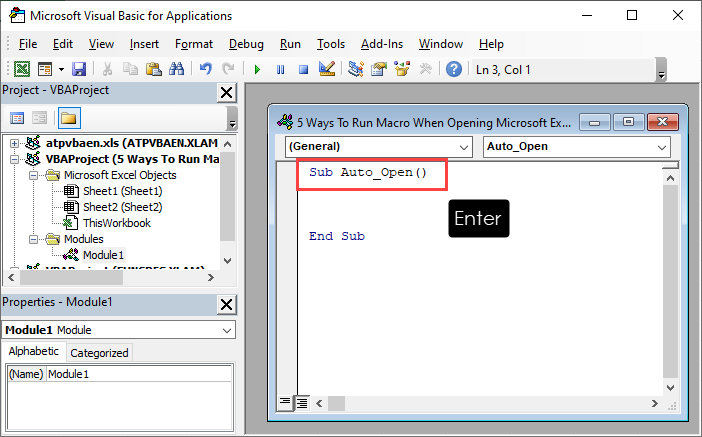Image resolution: width=702 pixels, height=437 pixels.
Task: Select atpvbaen.xls (ATPVBAEN.XLAM) project
Action: [132, 143]
